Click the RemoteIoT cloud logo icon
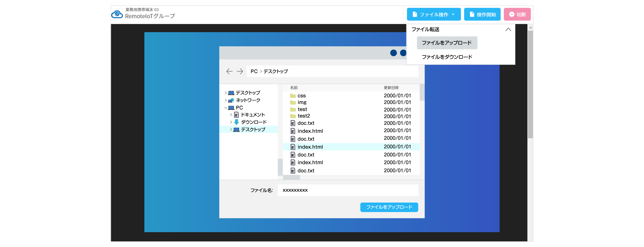The height and width of the screenshot is (247, 644). pyautogui.click(x=117, y=14)
